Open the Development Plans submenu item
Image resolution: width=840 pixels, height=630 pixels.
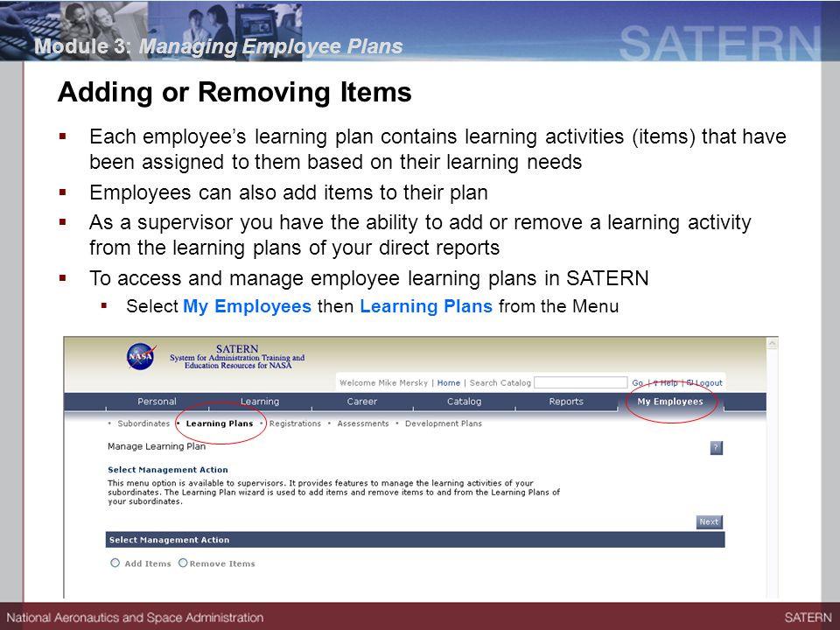pyautogui.click(x=444, y=423)
